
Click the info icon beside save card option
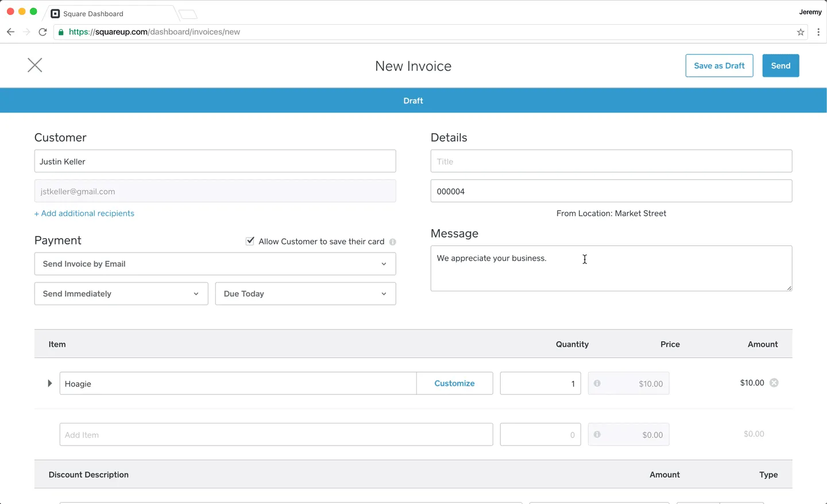pyautogui.click(x=393, y=242)
